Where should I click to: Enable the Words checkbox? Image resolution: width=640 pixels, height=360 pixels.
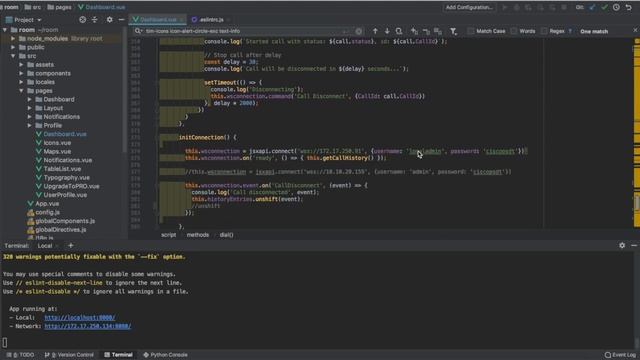pos(514,31)
